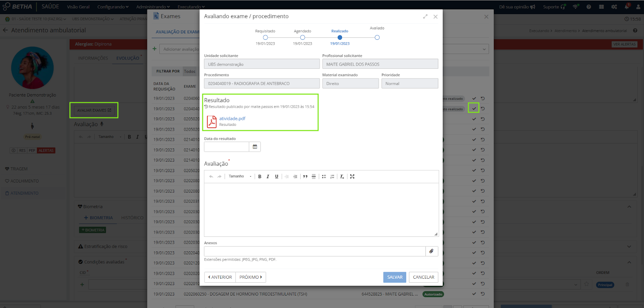Open Suporte headset link
644x308 pixels.
click(554, 7)
